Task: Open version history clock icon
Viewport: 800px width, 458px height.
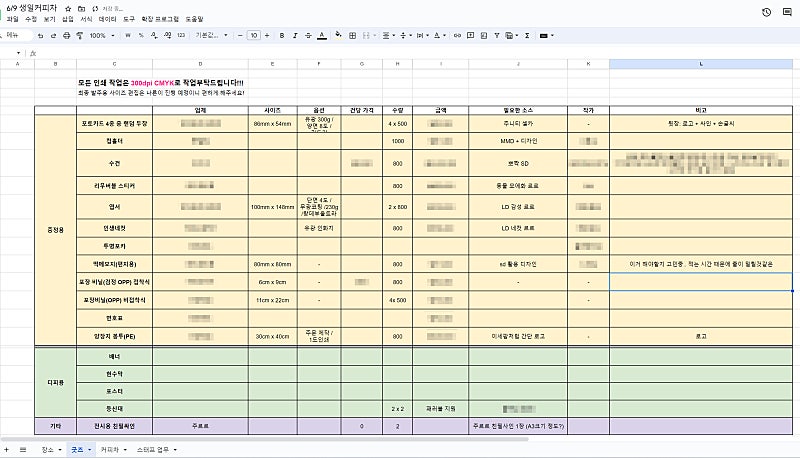Action: tap(766, 12)
